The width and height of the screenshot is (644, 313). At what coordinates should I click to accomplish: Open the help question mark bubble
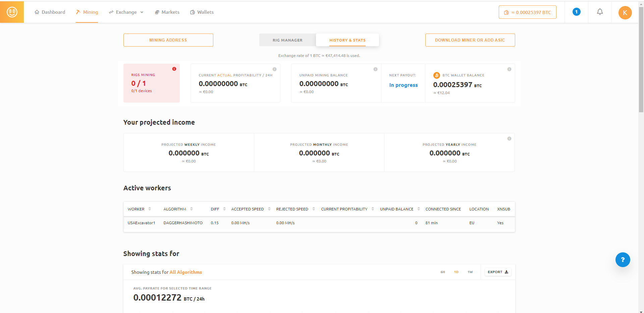[623, 260]
